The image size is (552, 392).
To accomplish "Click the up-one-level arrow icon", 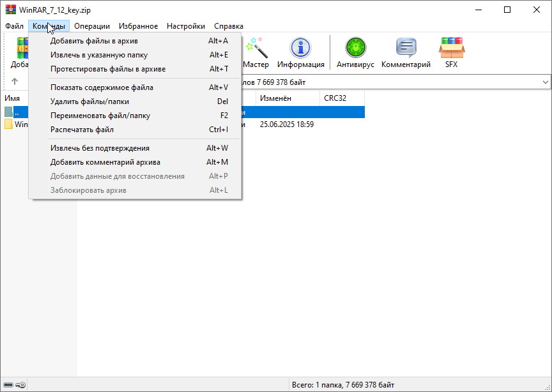I will click(x=15, y=82).
